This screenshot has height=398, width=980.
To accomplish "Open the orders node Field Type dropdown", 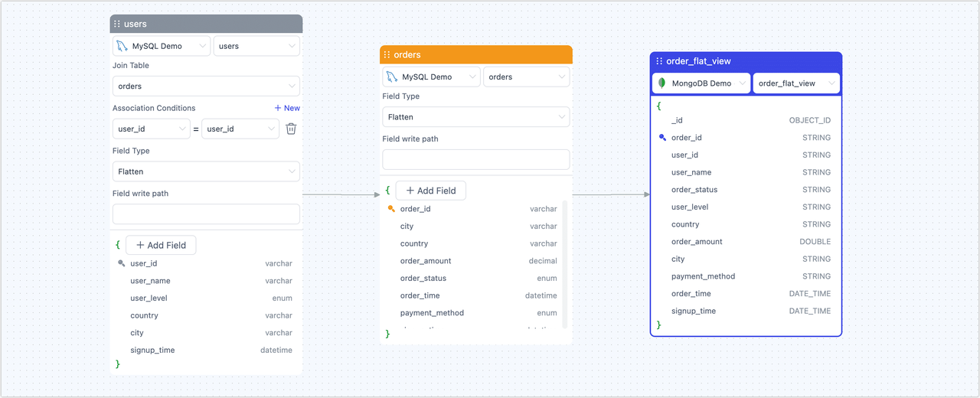I will tap(475, 117).
